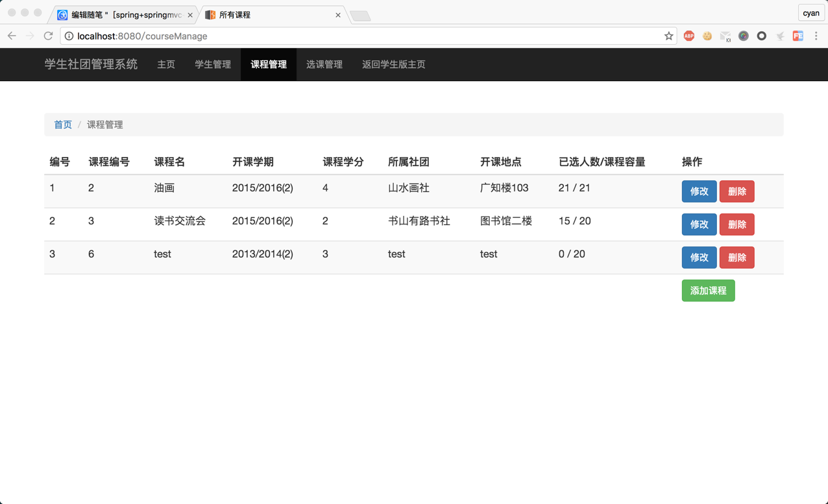Image resolution: width=828 pixels, height=504 pixels.
Task: Open the FE extension icon
Action: (x=798, y=36)
